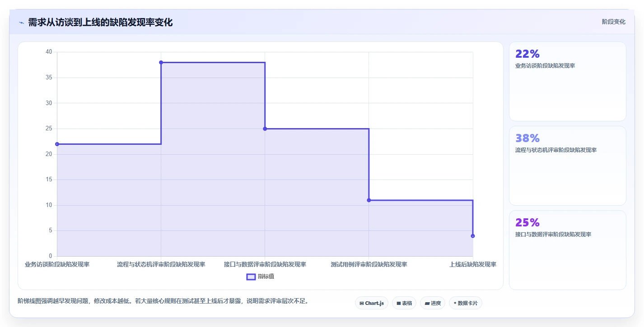Open the 25% 接口与数据评审 card
This screenshot has width=644, height=327.
pos(568,250)
